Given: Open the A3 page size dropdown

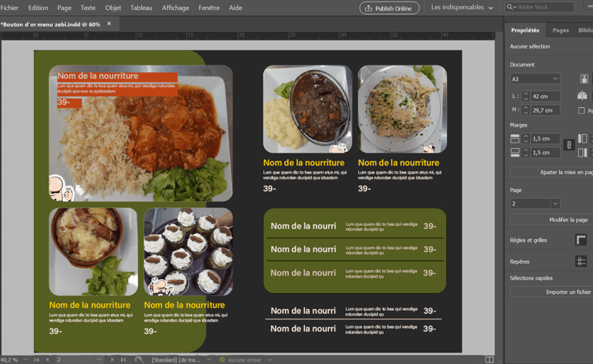Looking at the screenshot, I should pyautogui.click(x=535, y=79).
